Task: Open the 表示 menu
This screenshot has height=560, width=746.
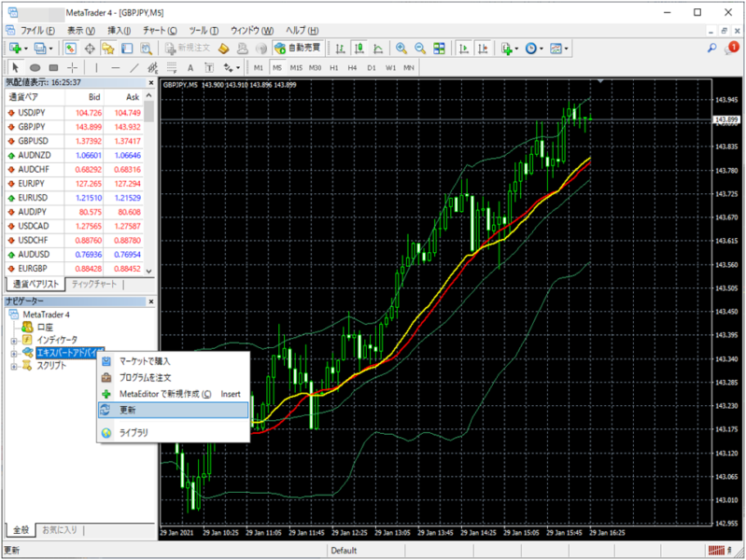Action: (81, 31)
